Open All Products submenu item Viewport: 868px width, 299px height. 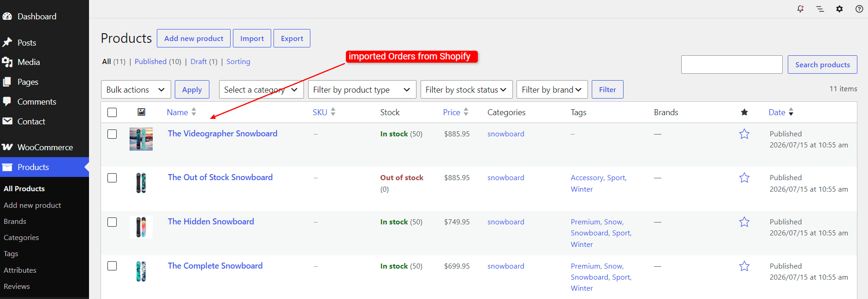[24, 188]
